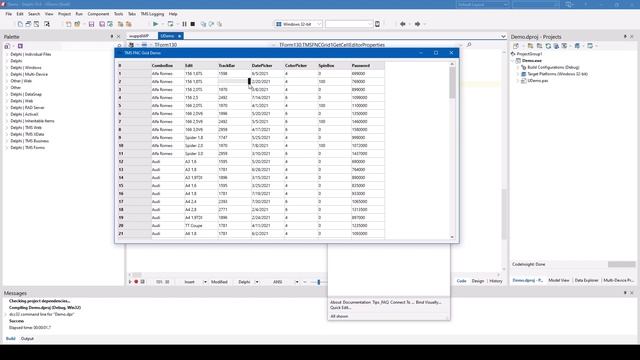Click the Run (green play) toolbar button

coord(155,24)
